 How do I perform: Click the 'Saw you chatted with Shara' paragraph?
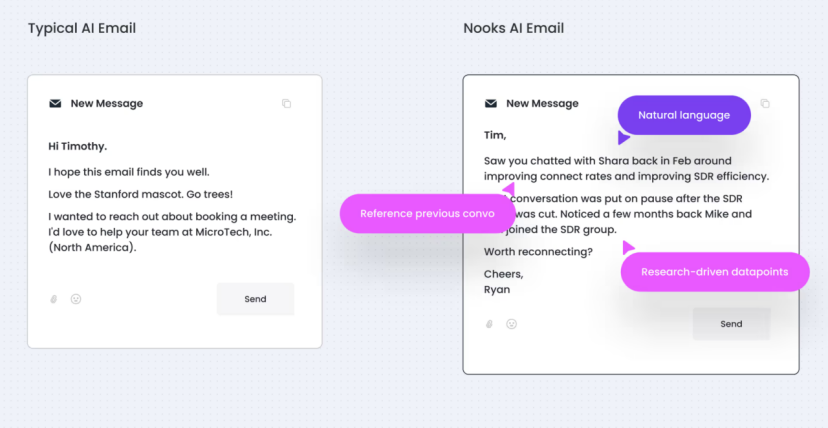[627, 168]
